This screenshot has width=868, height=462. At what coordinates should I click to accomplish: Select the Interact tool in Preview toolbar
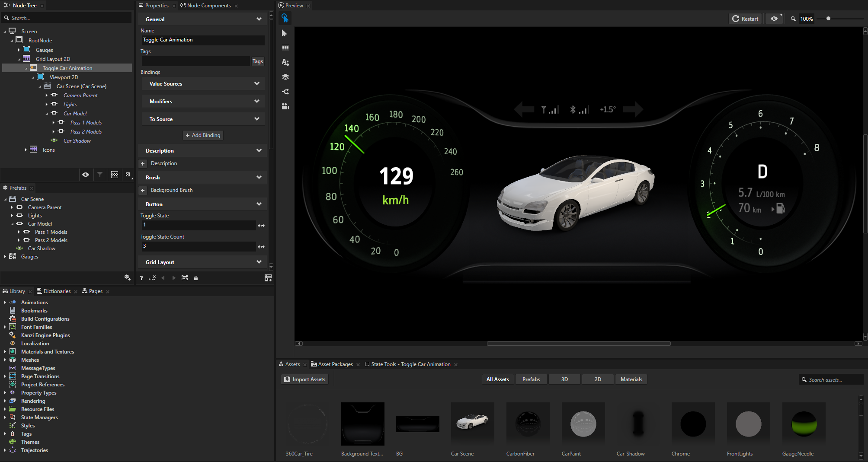click(x=285, y=18)
